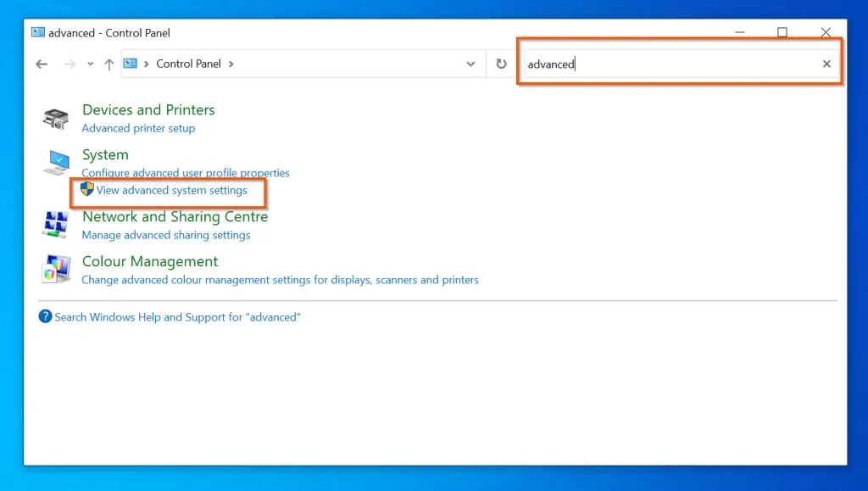This screenshot has height=491, width=868.
Task: Clear the search box with X button
Action: tap(826, 64)
